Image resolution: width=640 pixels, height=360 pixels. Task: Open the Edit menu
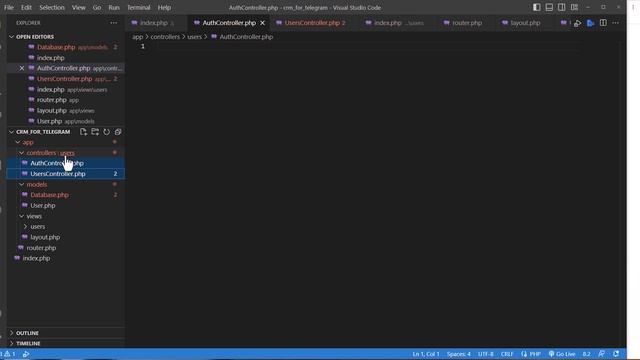[26, 7]
